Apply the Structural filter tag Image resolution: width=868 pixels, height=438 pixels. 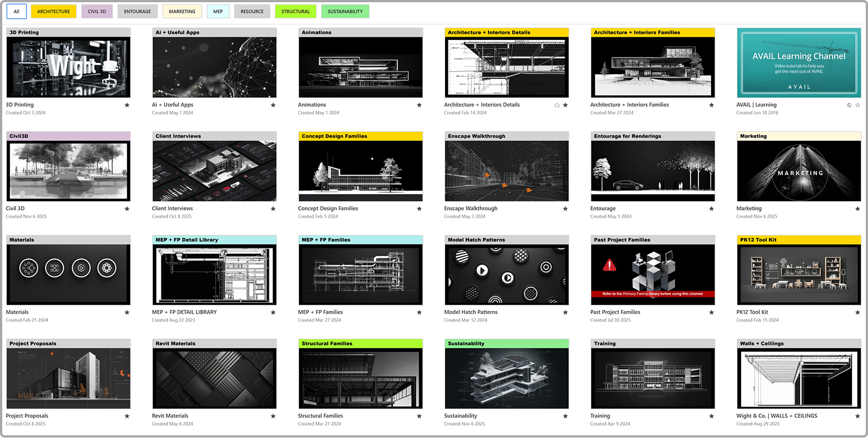coord(295,11)
